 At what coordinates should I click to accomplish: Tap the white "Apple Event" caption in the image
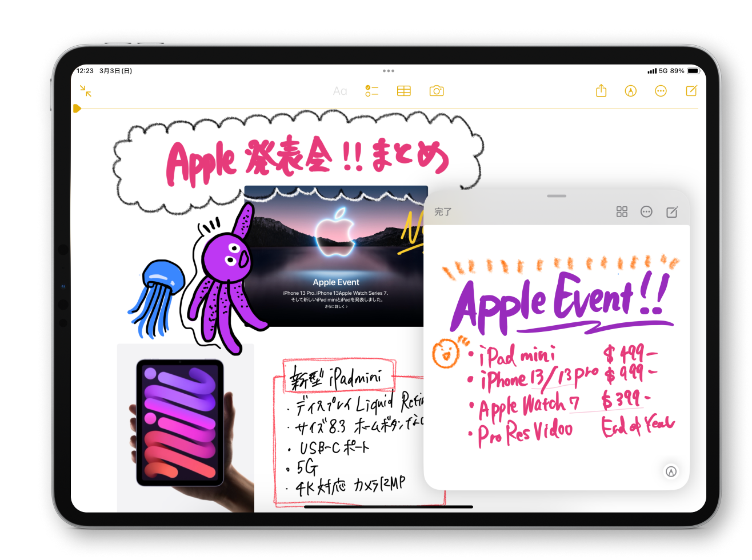point(336,282)
